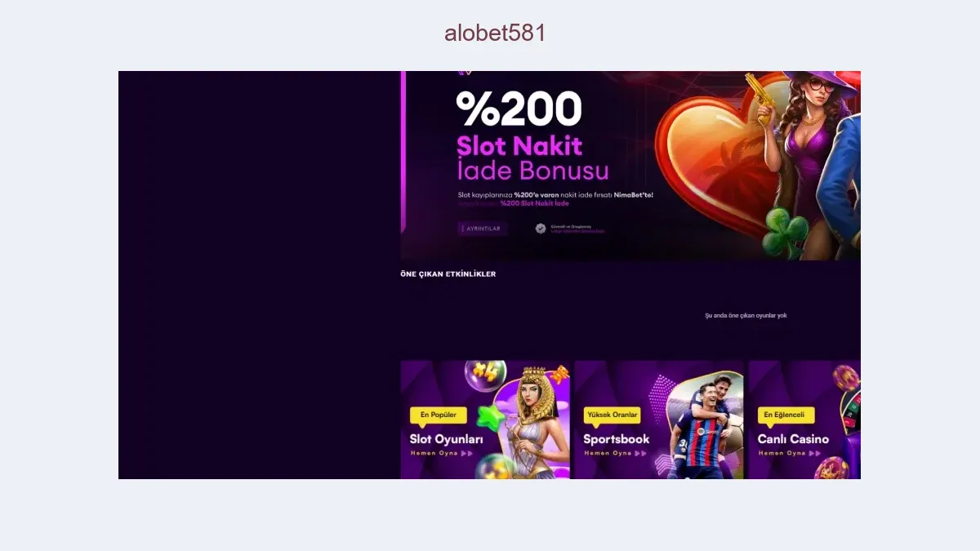This screenshot has height=551, width=980.
Task: Open the Sportsbook card
Action: click(x=659, y=420)
